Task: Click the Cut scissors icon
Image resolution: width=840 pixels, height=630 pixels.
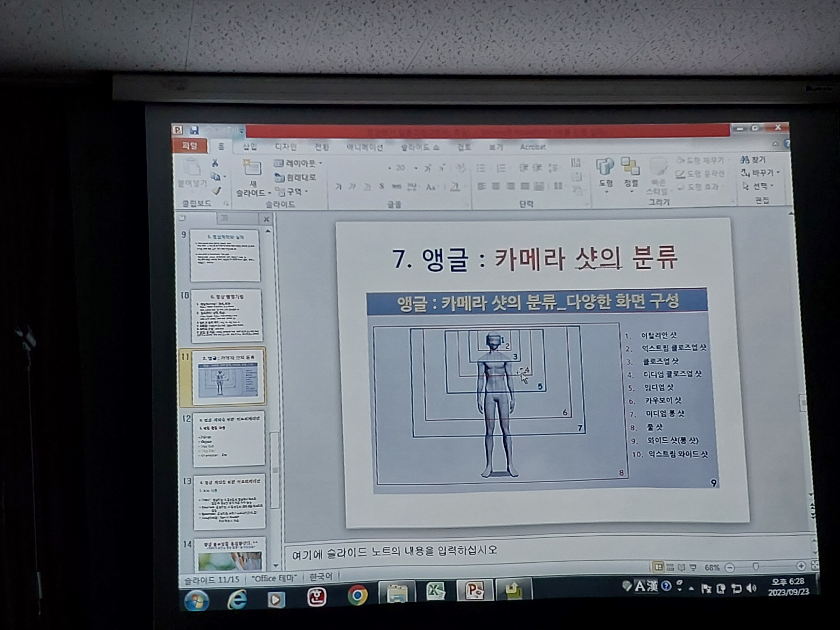Action: click(215, 163)
